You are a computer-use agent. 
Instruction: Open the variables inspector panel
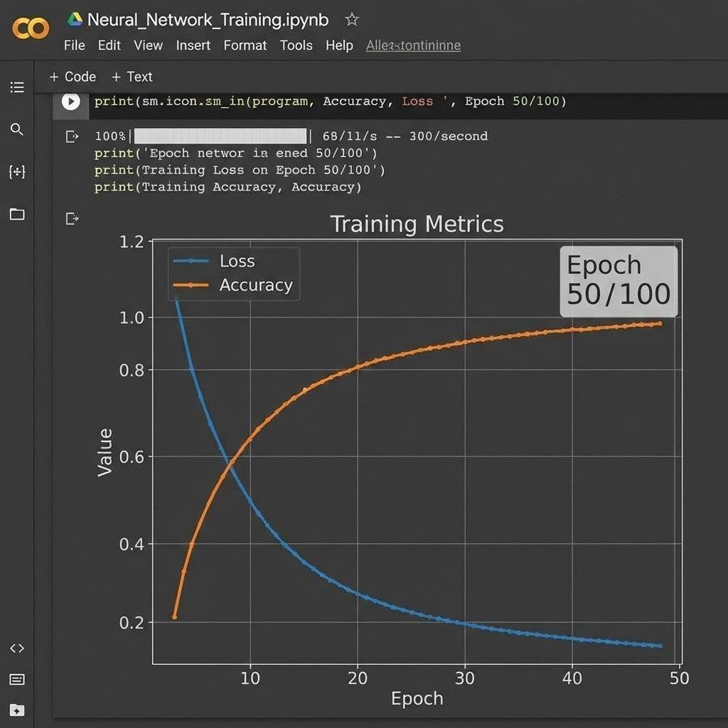[17, 172]
